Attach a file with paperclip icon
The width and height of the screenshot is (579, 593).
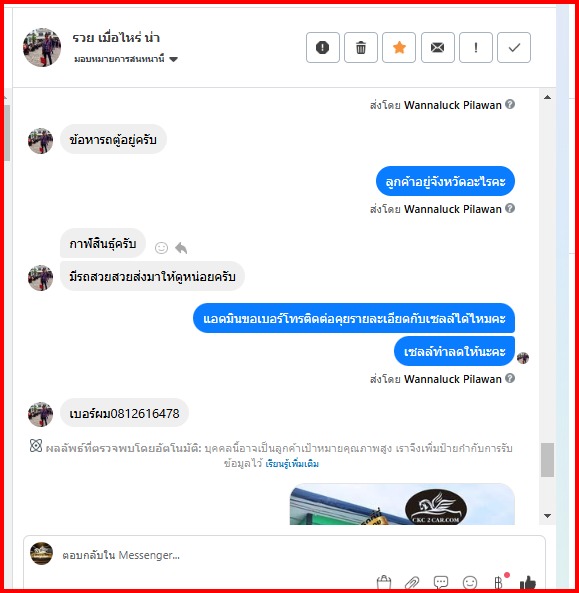click(412, 583)
